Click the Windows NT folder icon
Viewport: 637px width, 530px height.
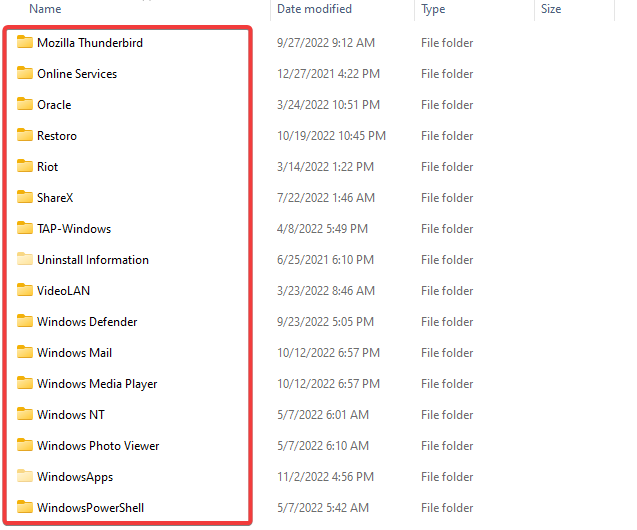(25, 414)
